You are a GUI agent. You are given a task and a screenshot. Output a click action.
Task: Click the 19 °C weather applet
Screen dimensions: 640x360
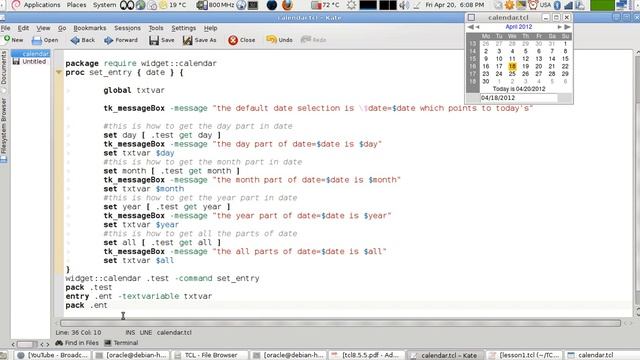pos(173,5)
